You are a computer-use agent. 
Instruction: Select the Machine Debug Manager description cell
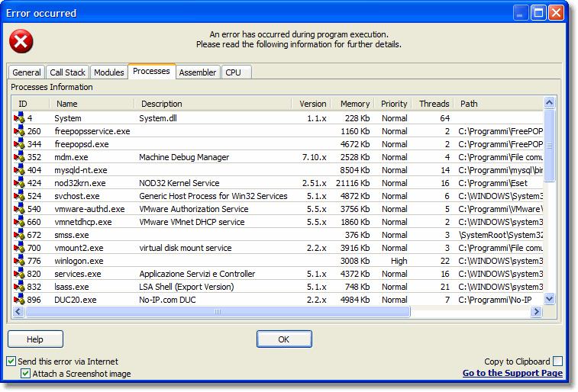184,157
